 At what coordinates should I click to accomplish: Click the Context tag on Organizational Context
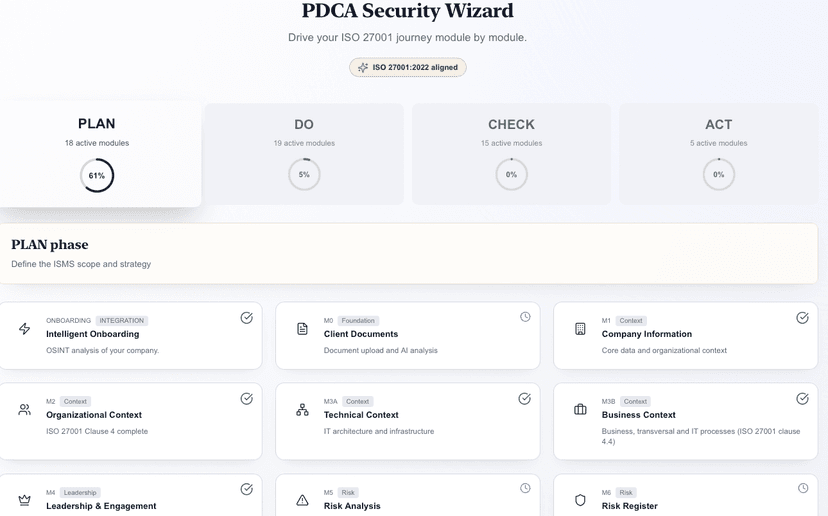coord(75,401)
